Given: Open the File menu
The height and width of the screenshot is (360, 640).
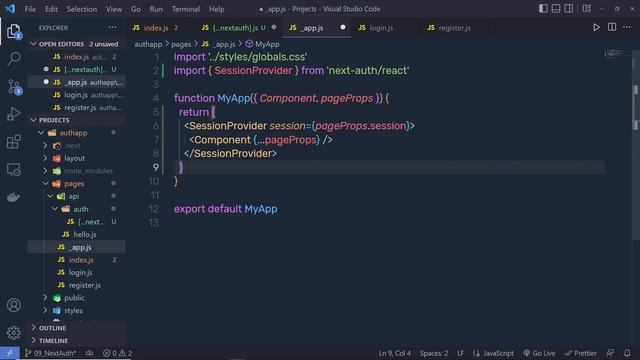Looking at the screenshot, I should [x=30, y=9].
